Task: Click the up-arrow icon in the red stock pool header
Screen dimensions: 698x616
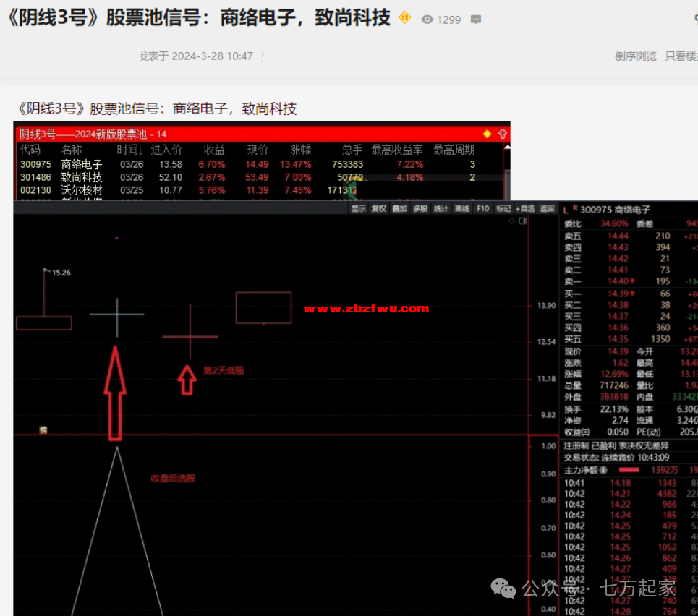Action: [x=503, y=134]
